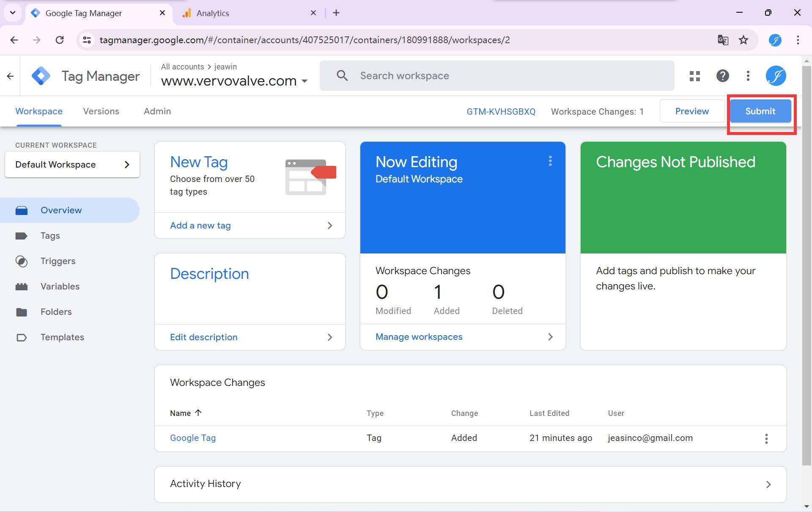Click the Type column header
The image size is (812, 512).
click(x=375, y=413)
